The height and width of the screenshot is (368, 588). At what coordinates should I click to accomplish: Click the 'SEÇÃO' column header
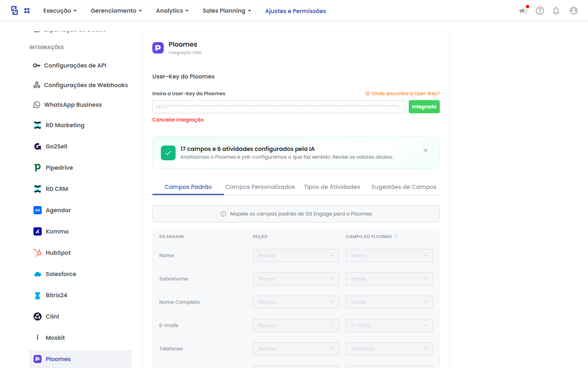point(260,237)
